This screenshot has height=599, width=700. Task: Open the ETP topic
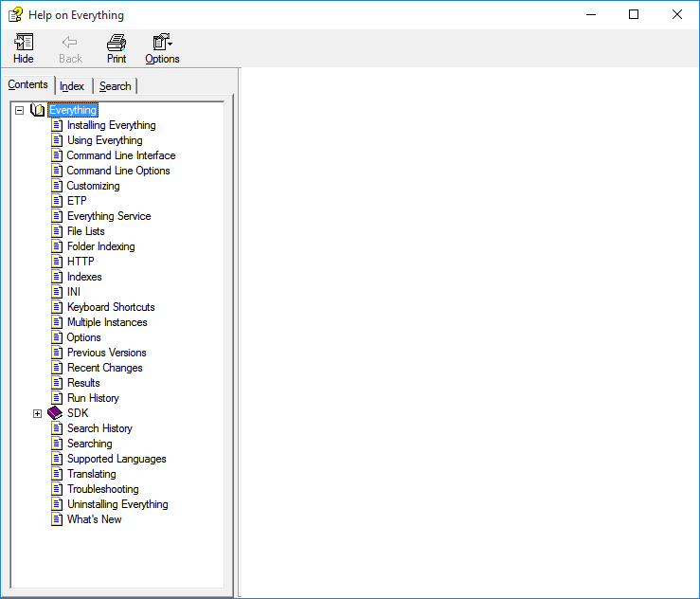(x=77, y=201)
